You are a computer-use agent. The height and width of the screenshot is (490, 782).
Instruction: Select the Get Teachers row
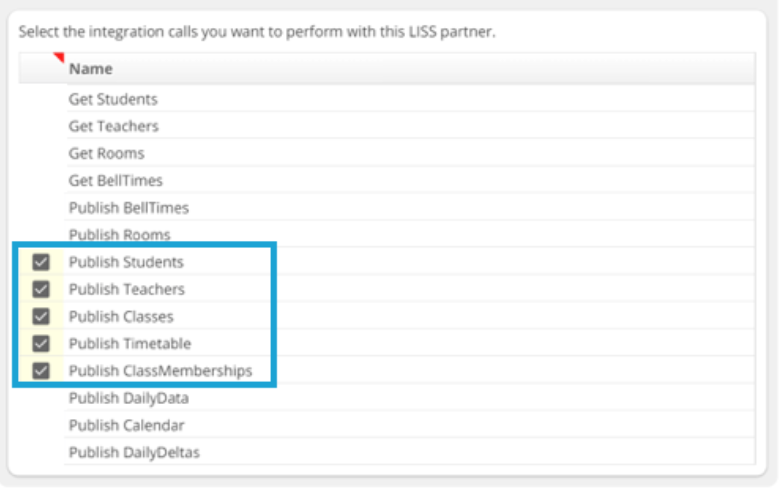[x=113, y=126]
